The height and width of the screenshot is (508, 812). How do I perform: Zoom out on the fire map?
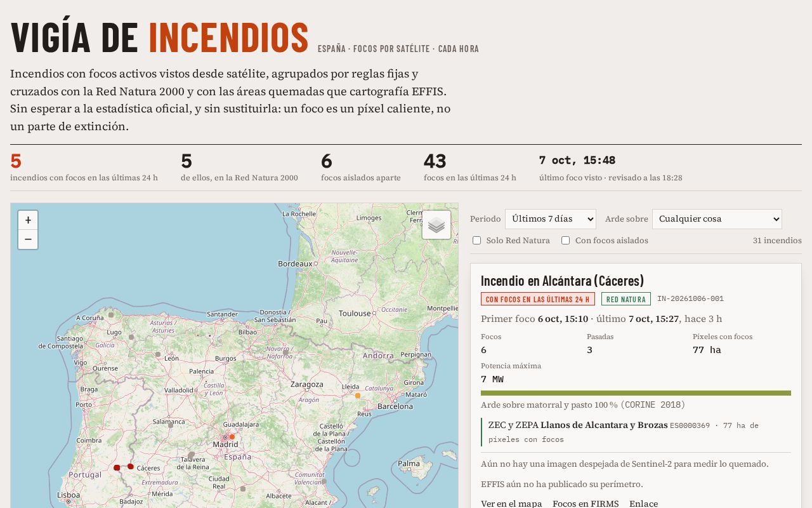pos(28,239)
